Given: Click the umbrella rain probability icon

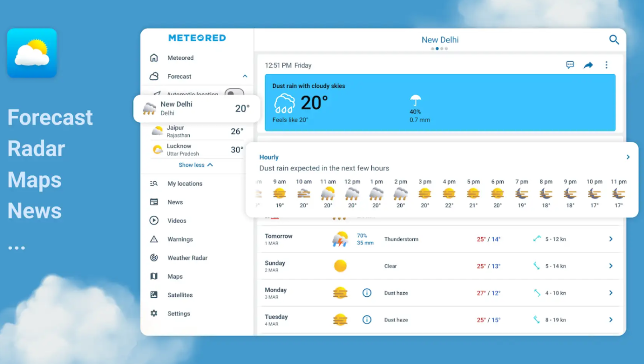Looking at the screenshot, I should coord(415,101).
